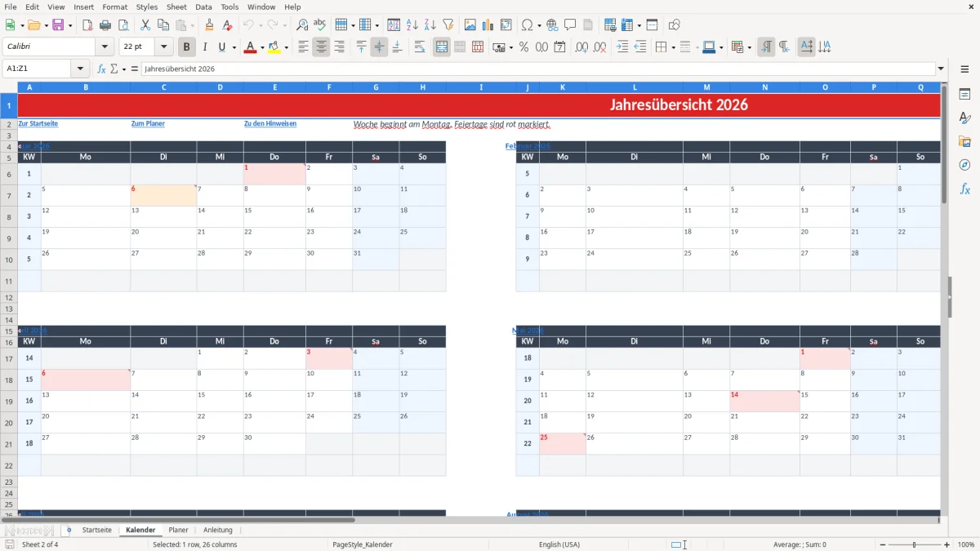Viewport: 980px width, 551px height.
Task: Click the AutoFilter funnel icon
Action: click(448, 25)
